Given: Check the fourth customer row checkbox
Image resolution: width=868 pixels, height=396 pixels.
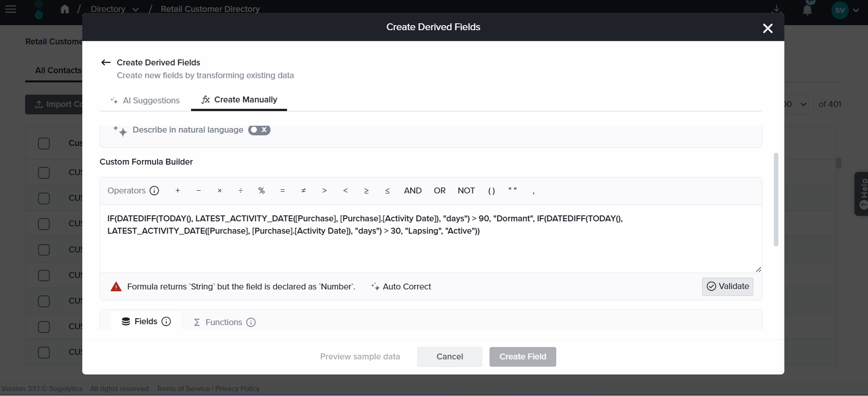Looking at the screenshot, I should (x=44, y=250).
